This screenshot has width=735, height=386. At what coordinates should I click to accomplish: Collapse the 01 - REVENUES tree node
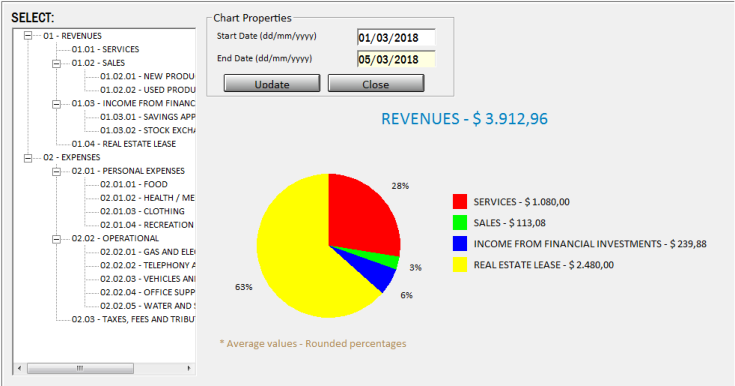[x=28, y=36]
